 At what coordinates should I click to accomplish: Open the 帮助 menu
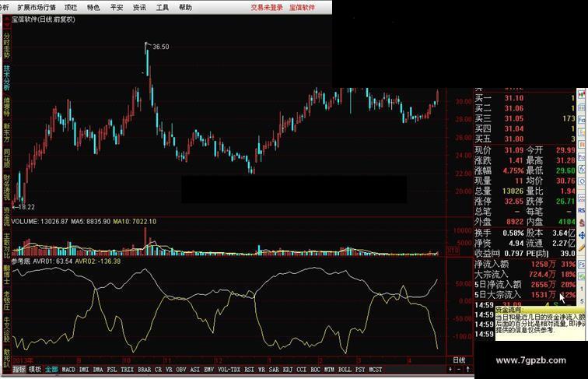click(185, 7)
